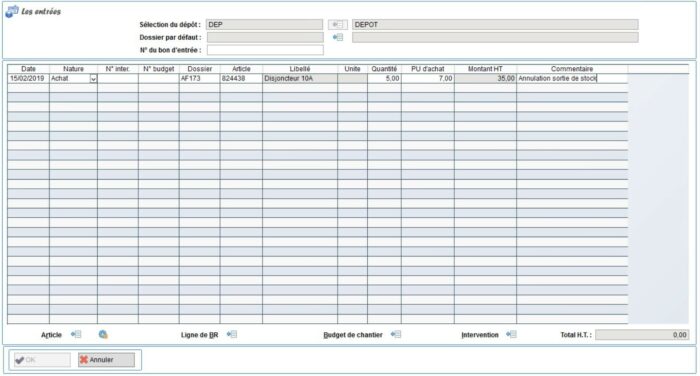The width and height of the screenshot is (700, 376).
Task: Click the Ligne de BR label
Action: tap(200, 335)
